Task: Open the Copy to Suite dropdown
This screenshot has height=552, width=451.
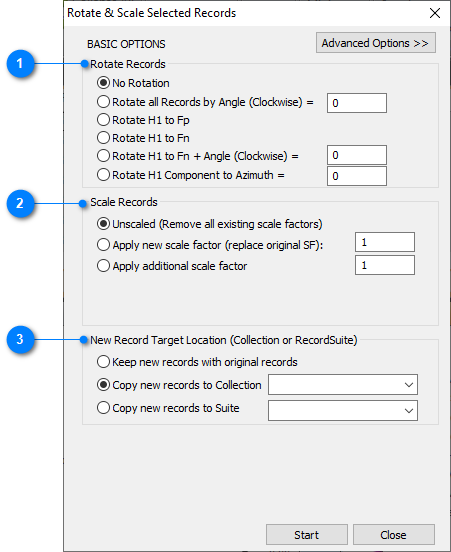Action: click(343, 410)
